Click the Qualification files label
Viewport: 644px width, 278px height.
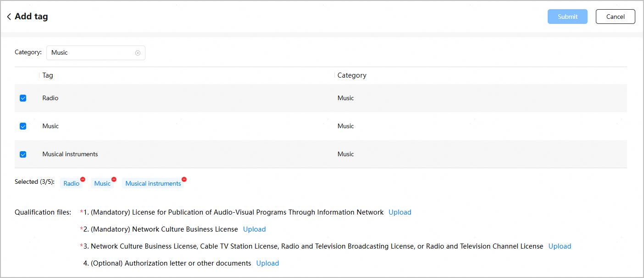point(43,212)
